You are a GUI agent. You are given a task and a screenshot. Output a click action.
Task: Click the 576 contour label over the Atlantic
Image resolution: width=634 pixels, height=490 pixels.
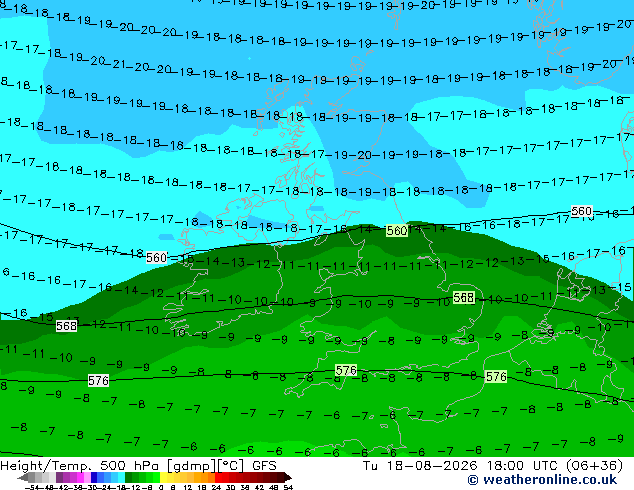point(98,380)
